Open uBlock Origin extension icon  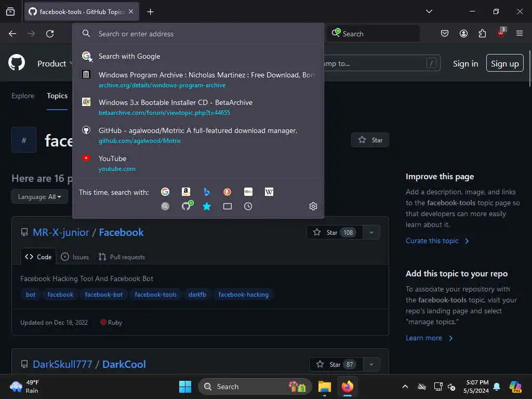[501, 33]
